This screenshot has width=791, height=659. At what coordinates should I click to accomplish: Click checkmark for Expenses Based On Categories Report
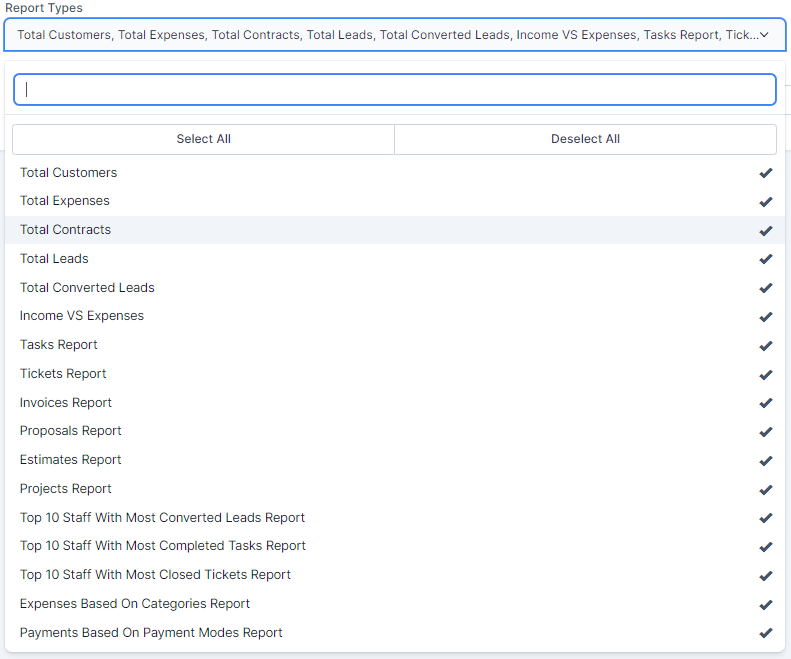point(765,604)
